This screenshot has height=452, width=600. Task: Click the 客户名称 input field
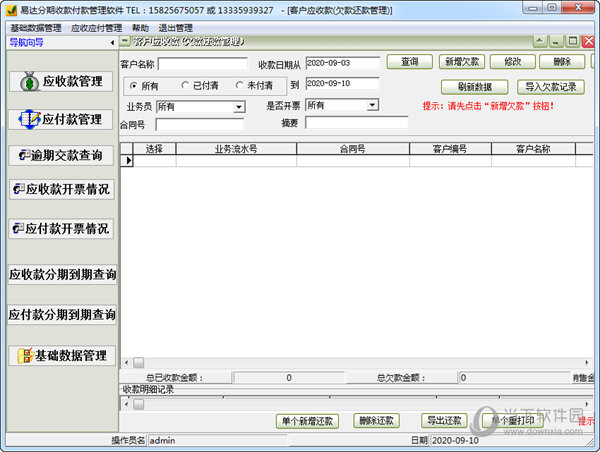click(x=203, y=64)
